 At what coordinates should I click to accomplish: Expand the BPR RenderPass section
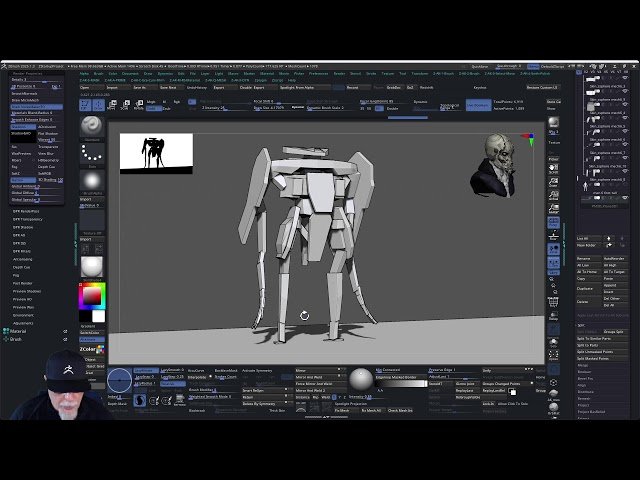(26, 211)
